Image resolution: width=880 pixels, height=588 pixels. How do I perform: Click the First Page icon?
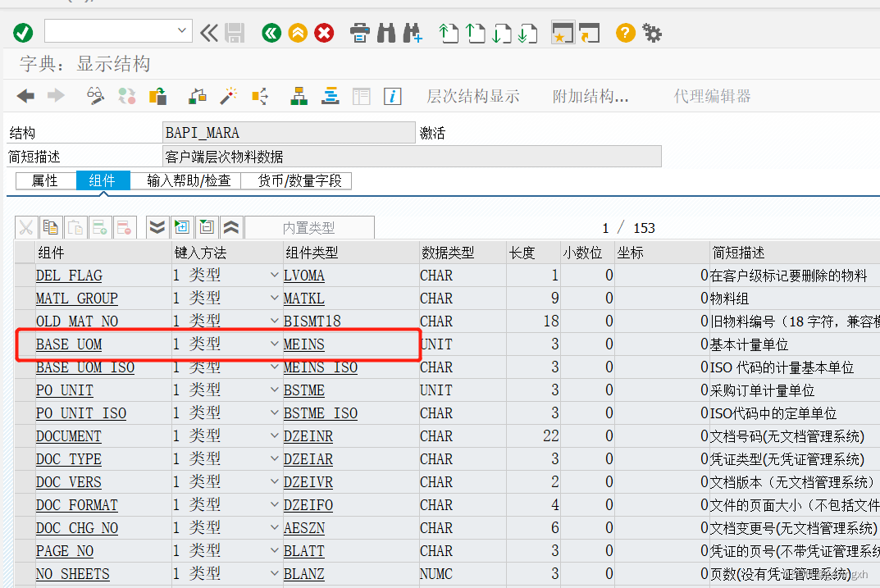click(x=449, y=33)
